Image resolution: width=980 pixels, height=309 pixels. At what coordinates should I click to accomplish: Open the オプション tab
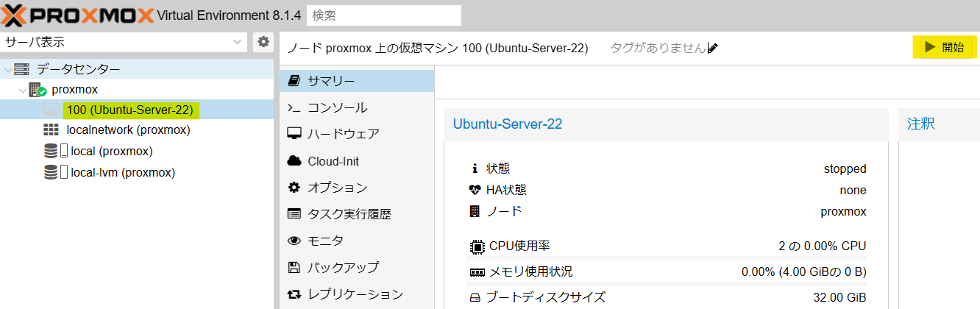point(358,188)
